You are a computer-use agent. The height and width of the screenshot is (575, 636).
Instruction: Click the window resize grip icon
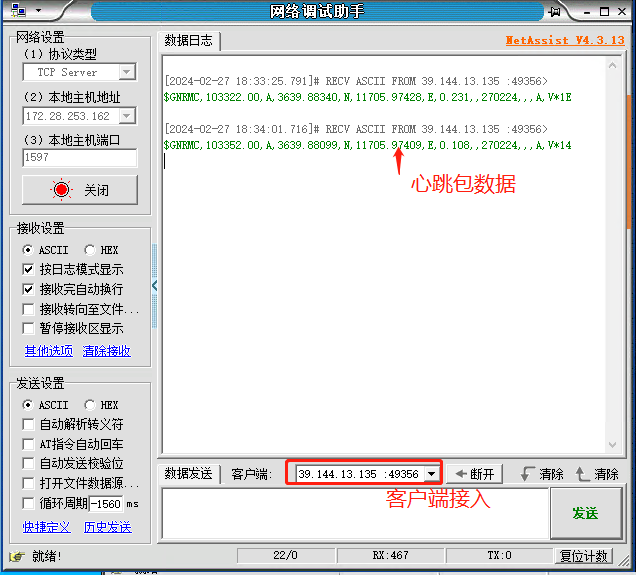pos(624,561)
